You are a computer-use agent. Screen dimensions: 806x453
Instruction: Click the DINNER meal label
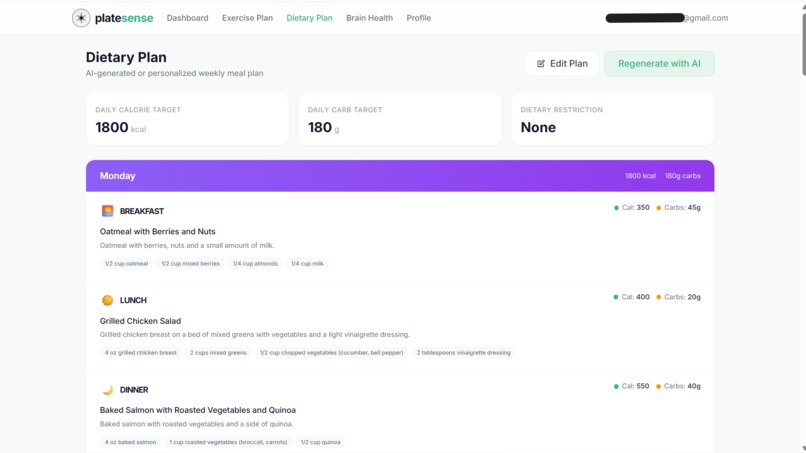pos(134,390)
